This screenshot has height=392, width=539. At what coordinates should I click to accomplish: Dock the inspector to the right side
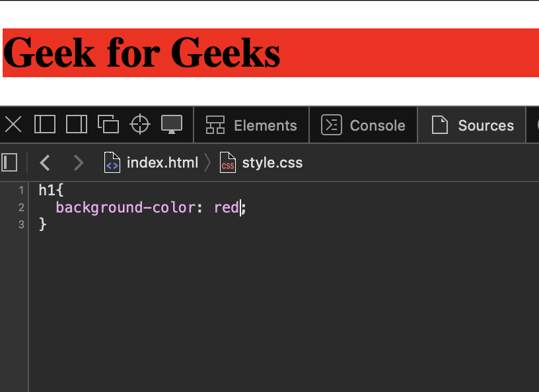(77, 124)
